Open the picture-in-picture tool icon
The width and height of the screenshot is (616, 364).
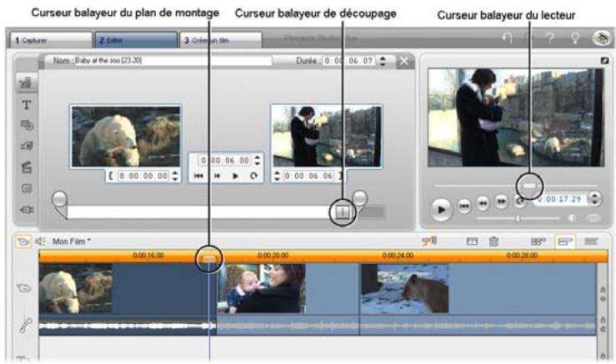point(27,188)
